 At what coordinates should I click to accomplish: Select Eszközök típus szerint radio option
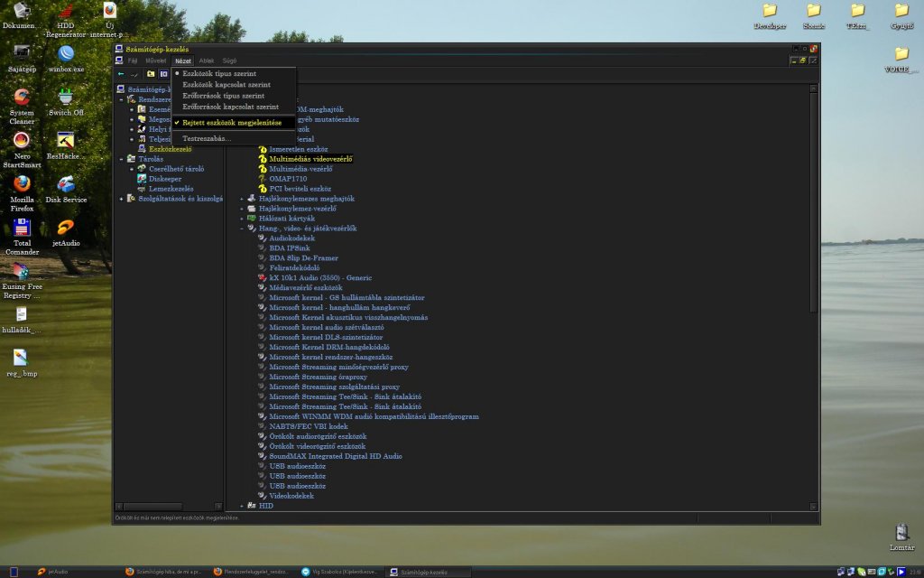pos(234,74)
